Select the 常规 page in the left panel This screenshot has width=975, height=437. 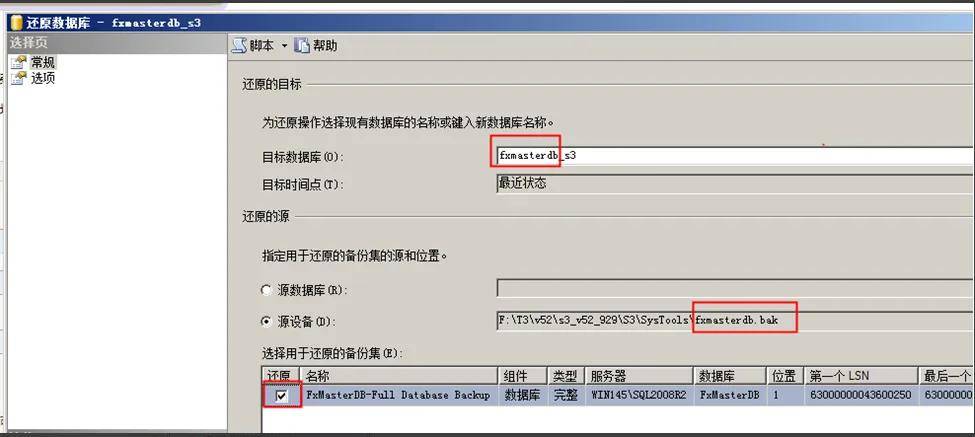(x=43, y=62)
